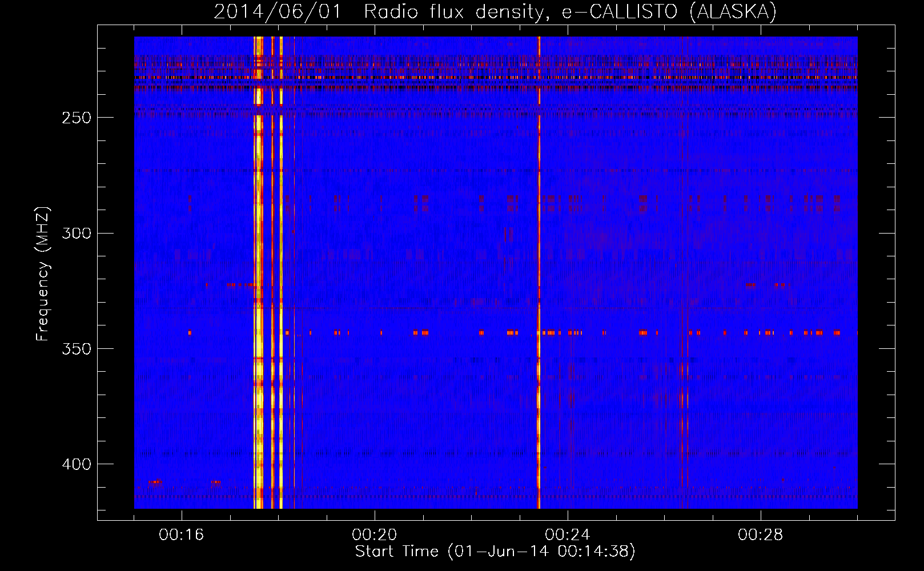Click the 250 frequency tick label

76,118
